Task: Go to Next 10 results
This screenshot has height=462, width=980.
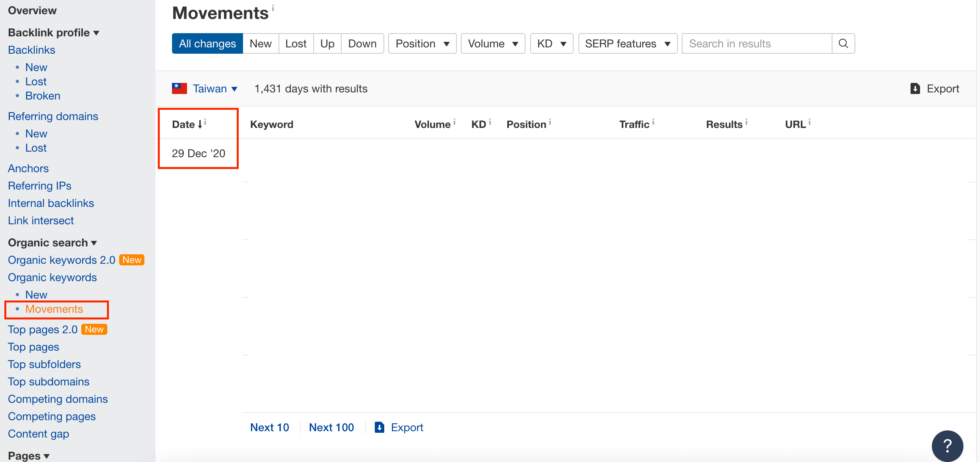Action: (269, 427)
